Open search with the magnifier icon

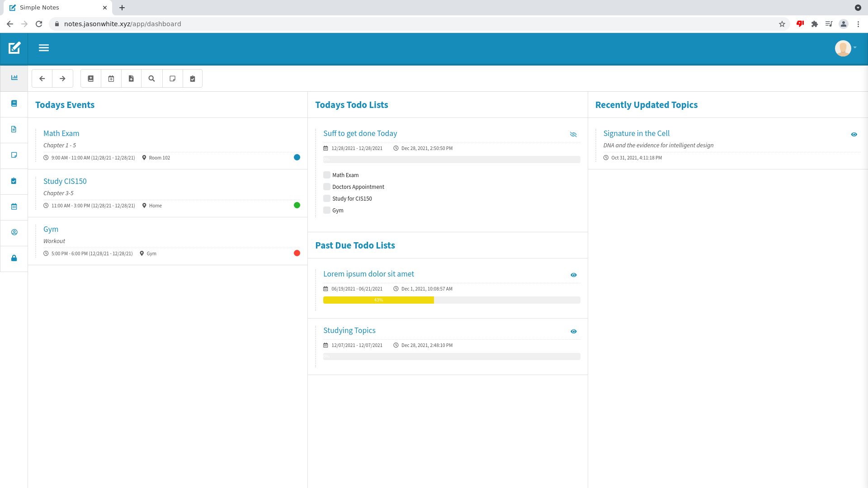tap(152, 79)
